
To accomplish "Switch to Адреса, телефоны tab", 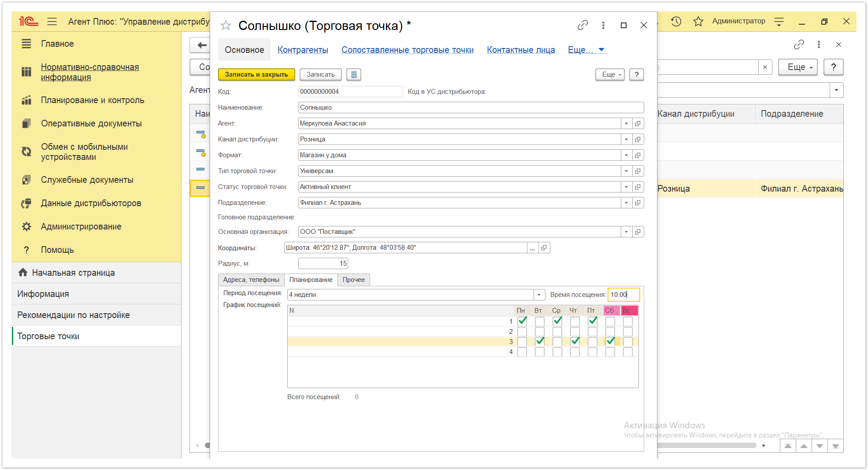I will pos(251,280).
